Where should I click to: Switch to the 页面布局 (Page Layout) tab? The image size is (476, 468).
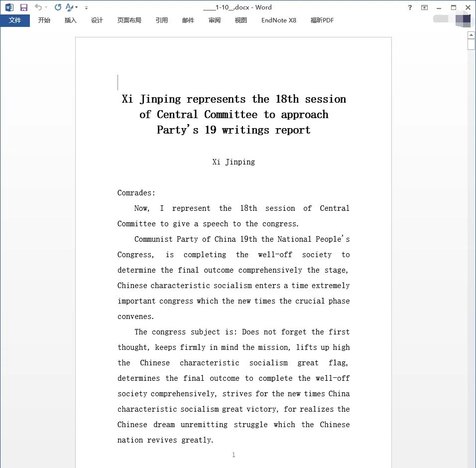tap(129, 20)
